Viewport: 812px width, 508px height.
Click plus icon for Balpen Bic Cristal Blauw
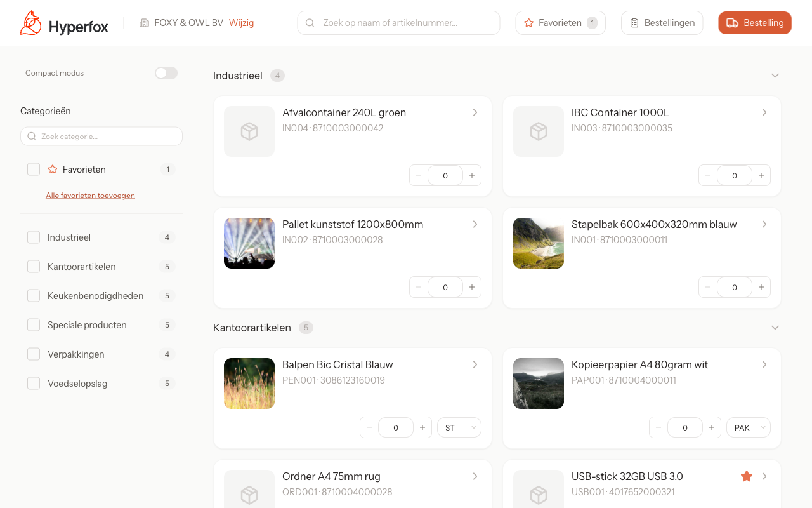422,428
